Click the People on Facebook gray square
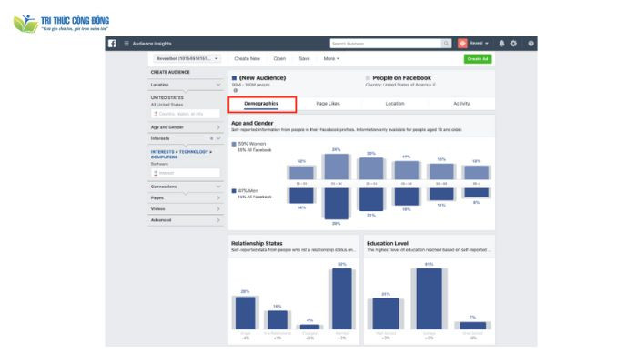This screenshot has height=364, width=637. pos(368,78)
